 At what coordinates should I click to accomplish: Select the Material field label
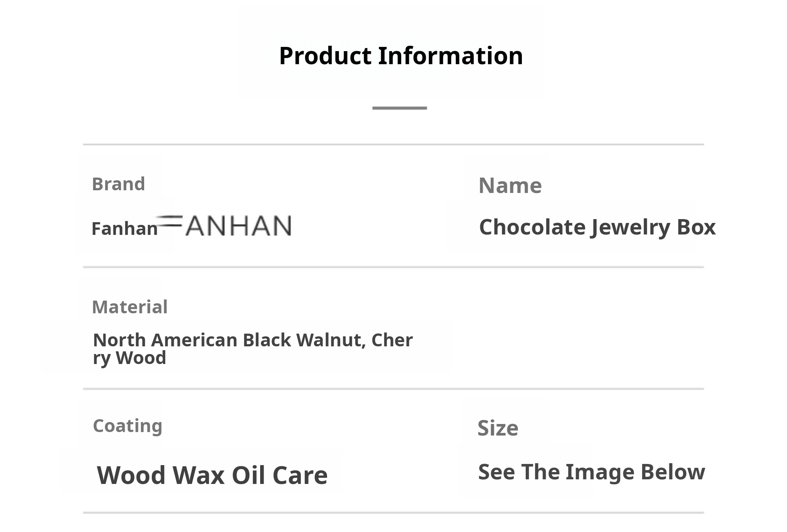[x=130, y=307]
